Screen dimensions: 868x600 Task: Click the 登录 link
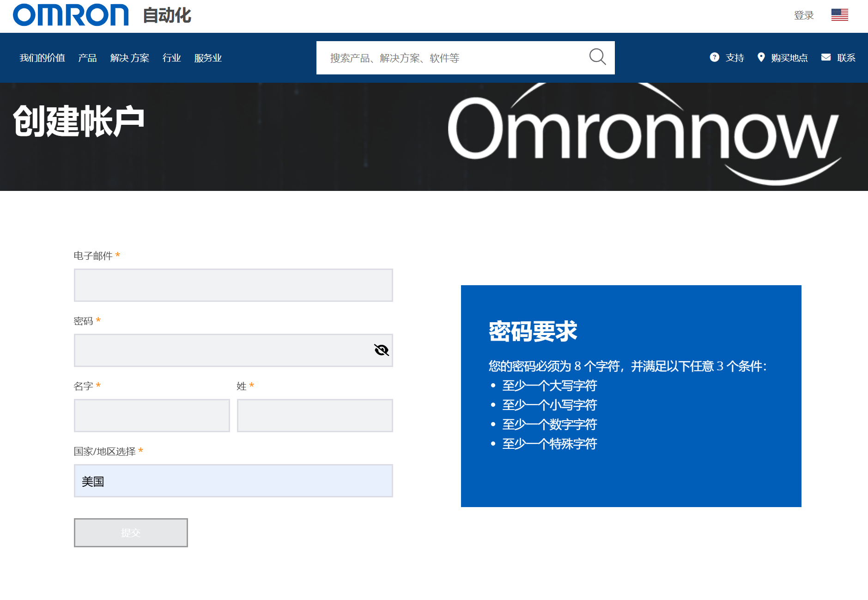coord(803,15)
